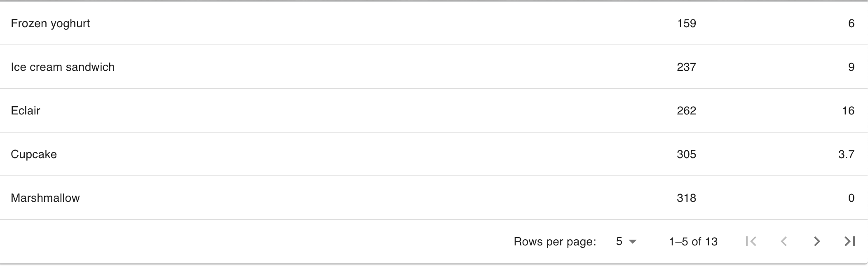868x266 pixels.
Task: Select the Frozen yoghurt row
Action: [50, 23]
